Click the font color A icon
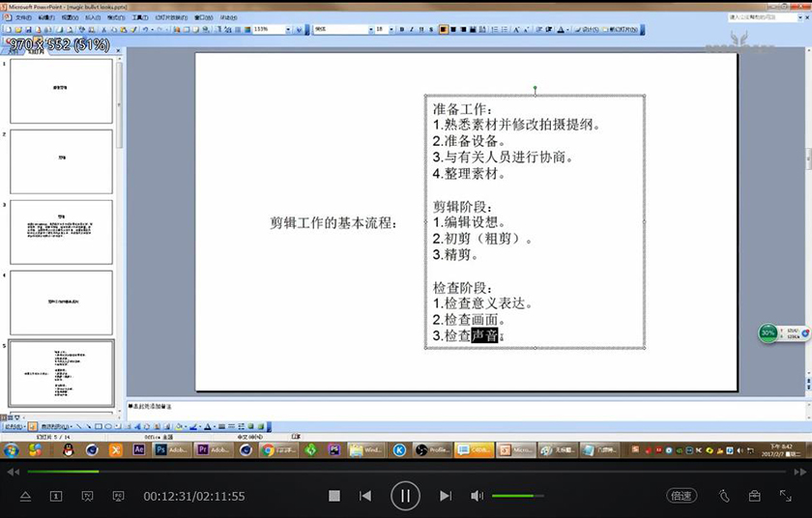Viewport: 812px width, 518px height. pos(560,30)
